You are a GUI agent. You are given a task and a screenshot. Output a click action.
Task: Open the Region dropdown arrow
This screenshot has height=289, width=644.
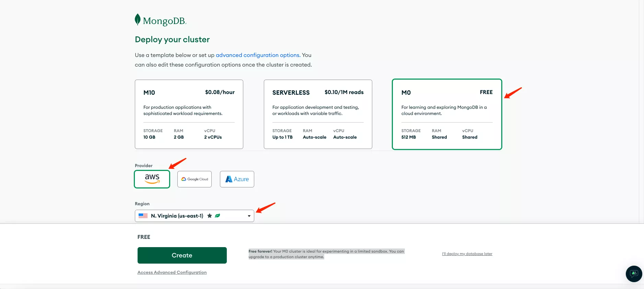pos(249,216)
